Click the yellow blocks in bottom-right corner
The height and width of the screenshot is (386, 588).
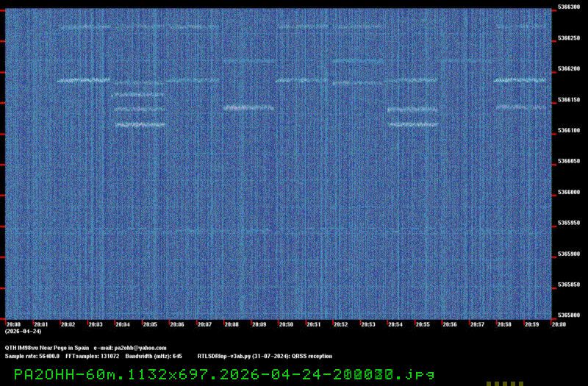click(505, 384)
